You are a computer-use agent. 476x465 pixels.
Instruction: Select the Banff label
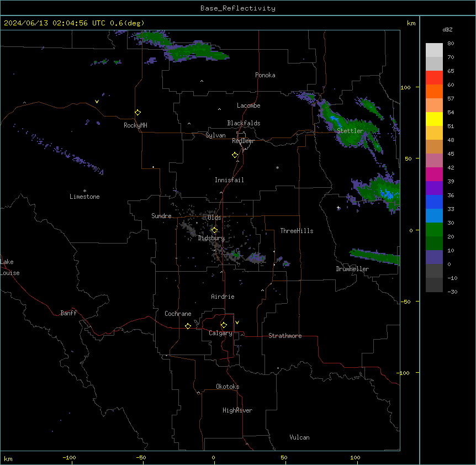point(68,313)
